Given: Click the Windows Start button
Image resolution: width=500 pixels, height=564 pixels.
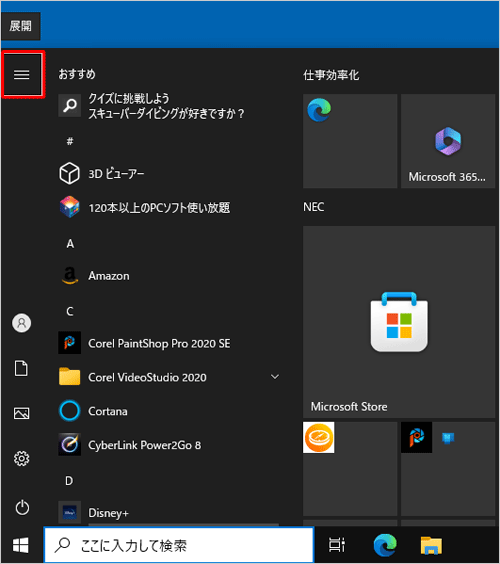Looking at the screenshot, I should tap(21, 545).
